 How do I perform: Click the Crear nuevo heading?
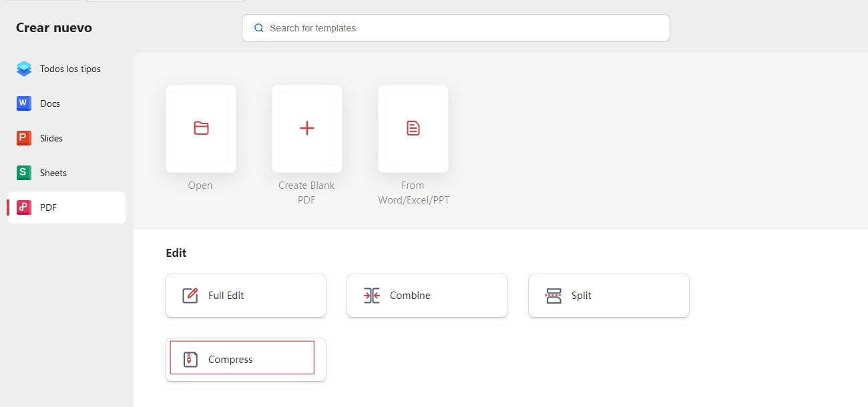54,28
